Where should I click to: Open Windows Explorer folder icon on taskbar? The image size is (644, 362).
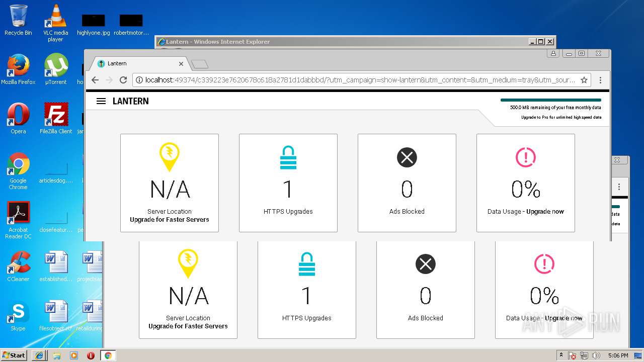click(x=57, y=355)
